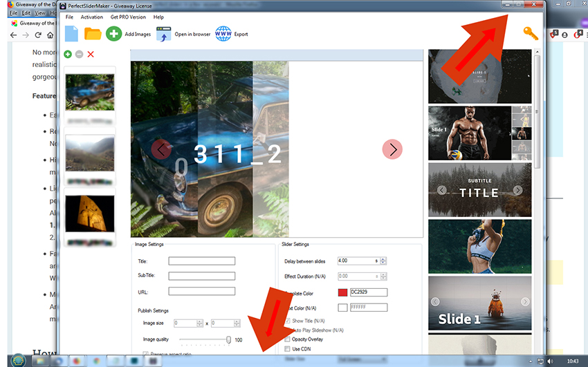Open the Activation menu

point(92,17)
